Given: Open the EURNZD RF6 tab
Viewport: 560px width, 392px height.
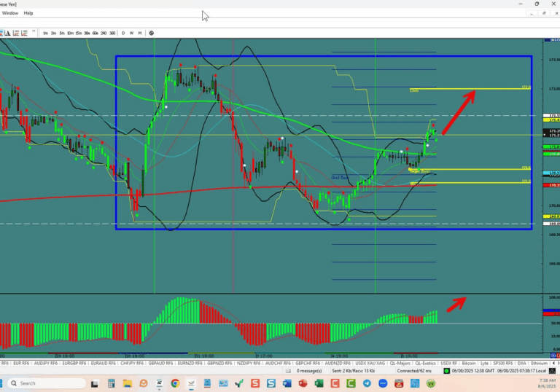Looking at the screenshot, I should pyautogui.click(x=190, y=364).
